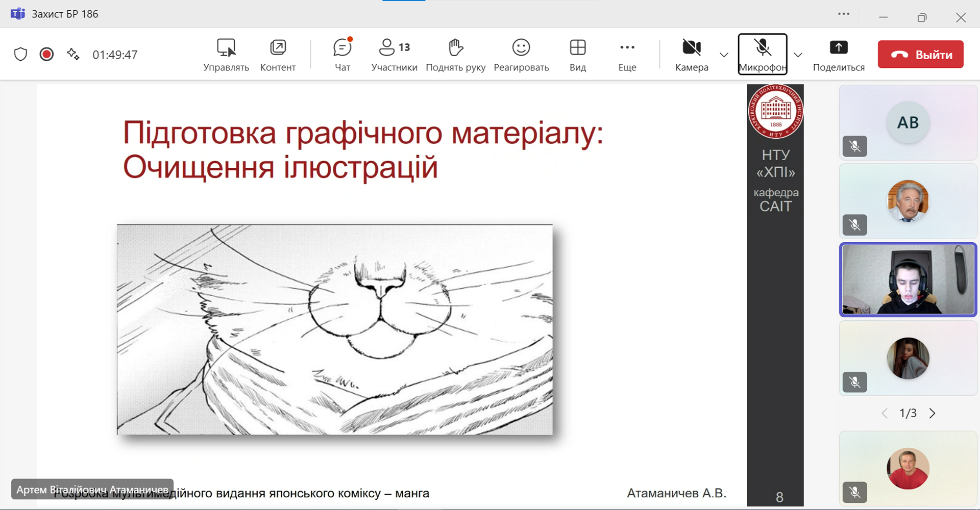980x510 pixels.
Task: Go to previous participants page
Action: [x=885, y=413]
